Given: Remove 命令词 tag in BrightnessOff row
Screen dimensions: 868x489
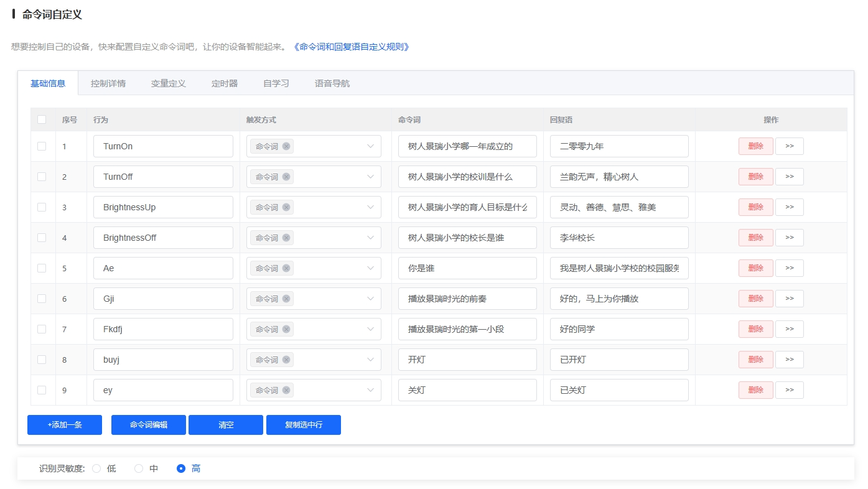Looking at the screenshot, I should (286, 238).
